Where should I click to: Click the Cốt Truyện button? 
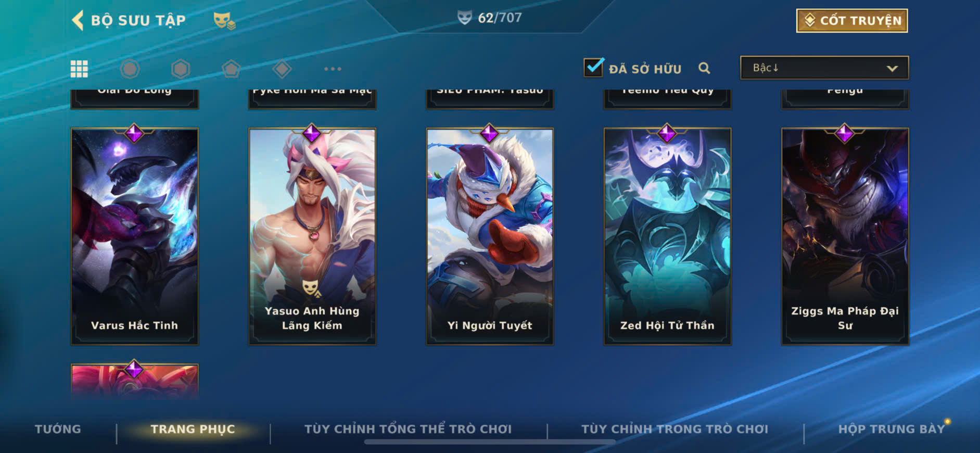coord(852,20)
